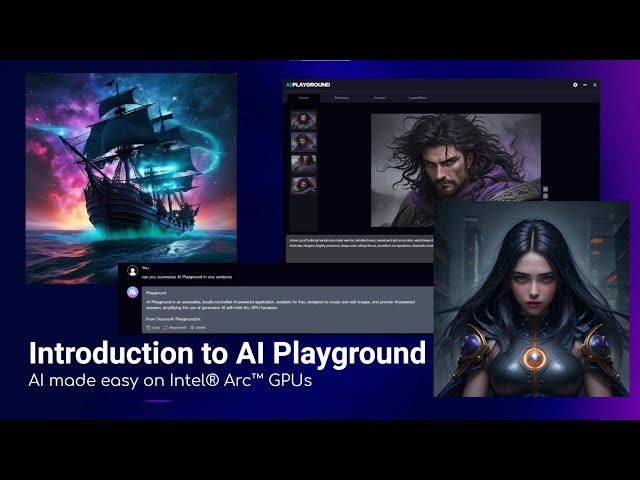The width and height of the screenshot is (640, 480).
Task: Select the third warrior thumbnail in sidebar
Action: 303,164
